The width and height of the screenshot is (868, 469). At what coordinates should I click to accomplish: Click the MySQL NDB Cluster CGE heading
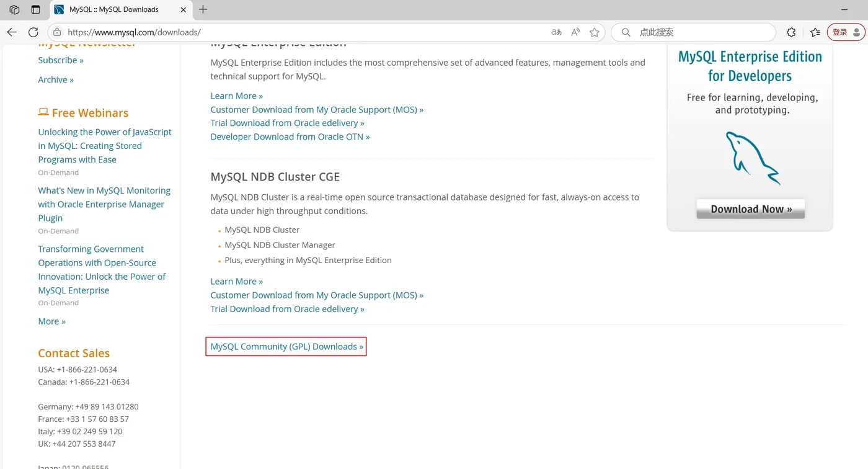(x=275, y=177)
